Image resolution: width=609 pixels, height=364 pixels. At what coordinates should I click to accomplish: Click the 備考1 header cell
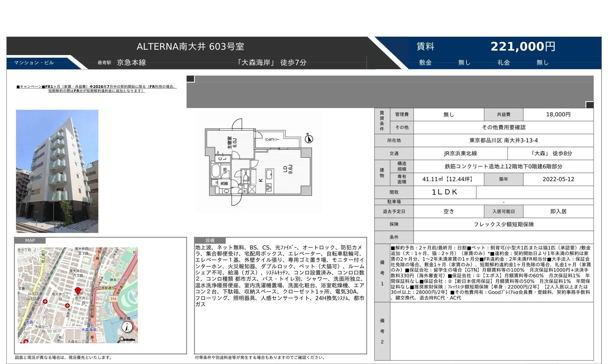(x=382, y=273)
